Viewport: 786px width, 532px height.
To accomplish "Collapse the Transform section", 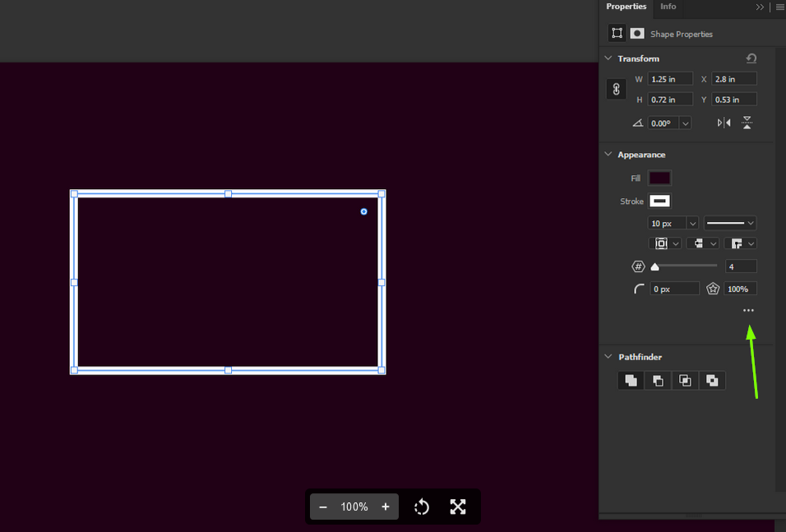I will point(608,58).
